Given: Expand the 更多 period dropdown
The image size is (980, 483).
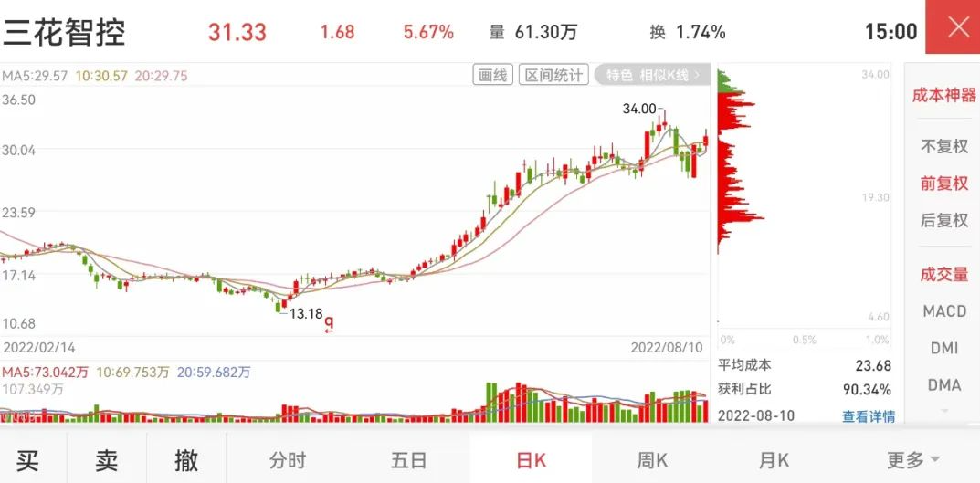Looking at the screenshot, I should [x=912, y=460].
